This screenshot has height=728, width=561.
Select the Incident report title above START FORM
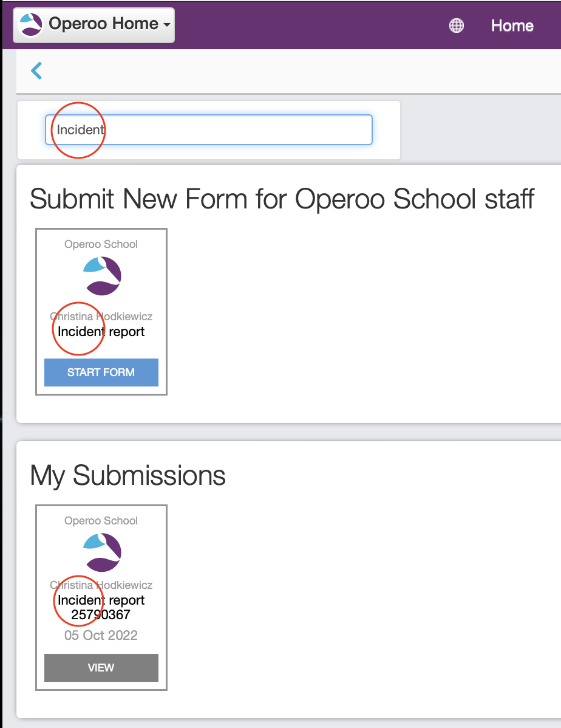[x=101, y=332]
